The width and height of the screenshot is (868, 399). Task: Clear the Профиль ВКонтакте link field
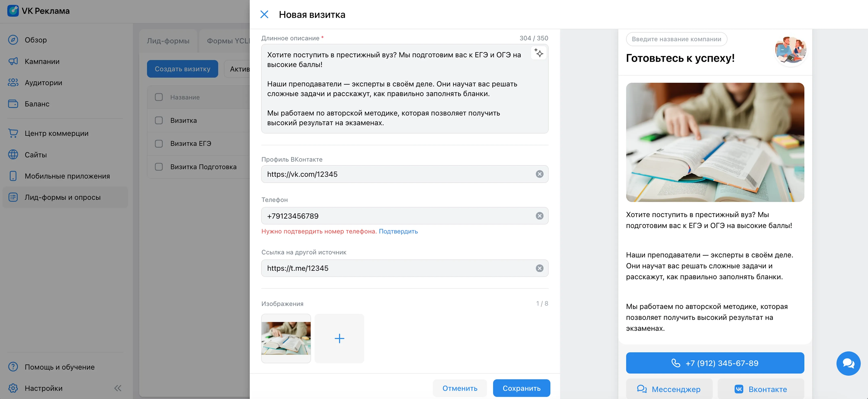pos(540,174)
